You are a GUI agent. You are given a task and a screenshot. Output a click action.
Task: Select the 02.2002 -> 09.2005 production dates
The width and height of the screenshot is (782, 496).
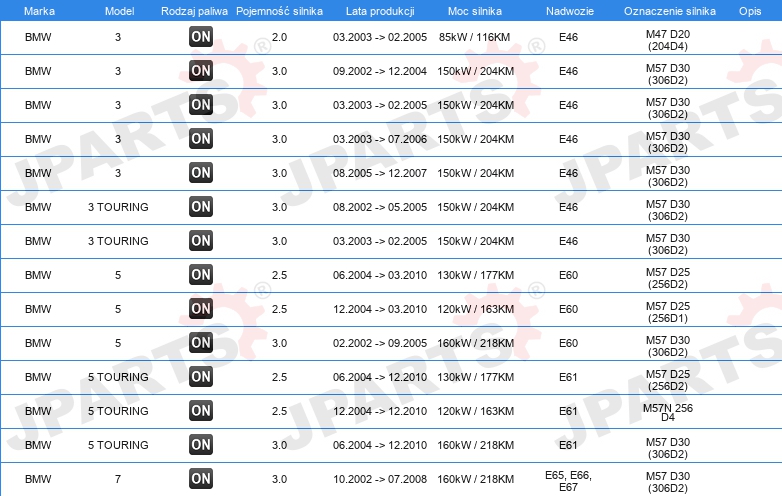380,343
